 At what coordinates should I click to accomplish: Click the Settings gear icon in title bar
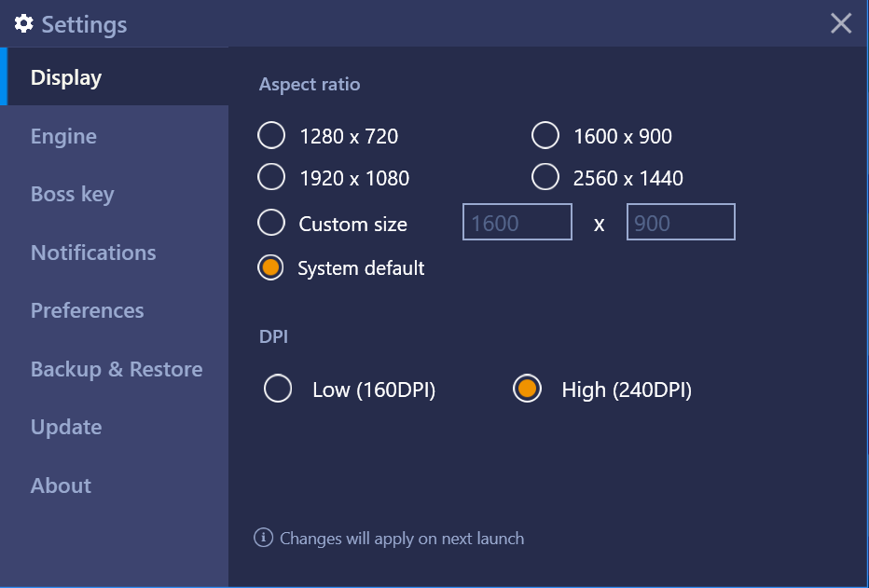click(x=24, y=24)
